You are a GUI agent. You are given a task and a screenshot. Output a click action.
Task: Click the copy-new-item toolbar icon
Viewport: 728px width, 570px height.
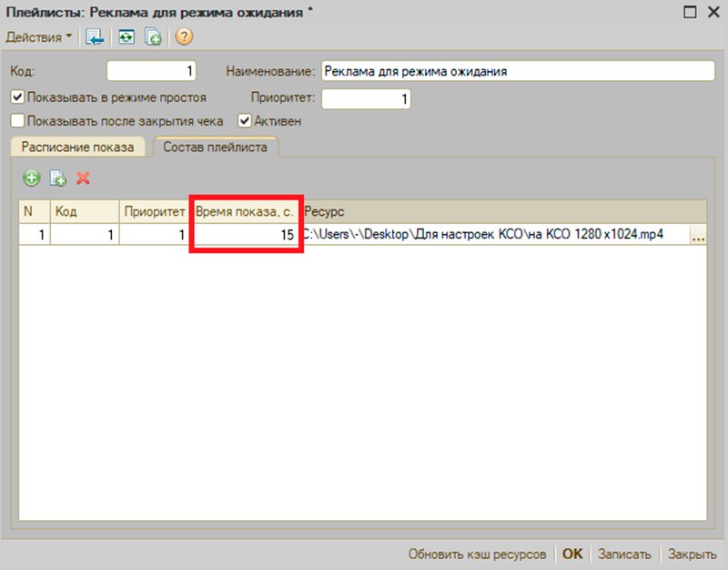(153, 37)
